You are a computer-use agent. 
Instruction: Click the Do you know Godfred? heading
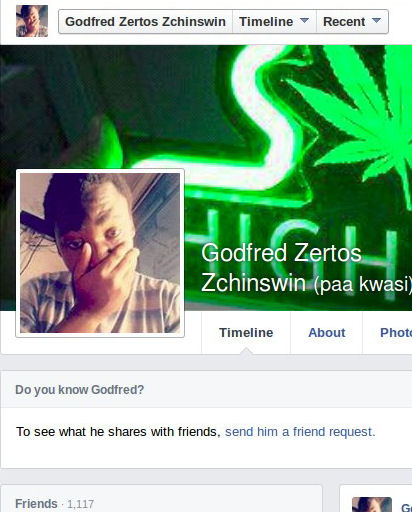coord(80,389)
